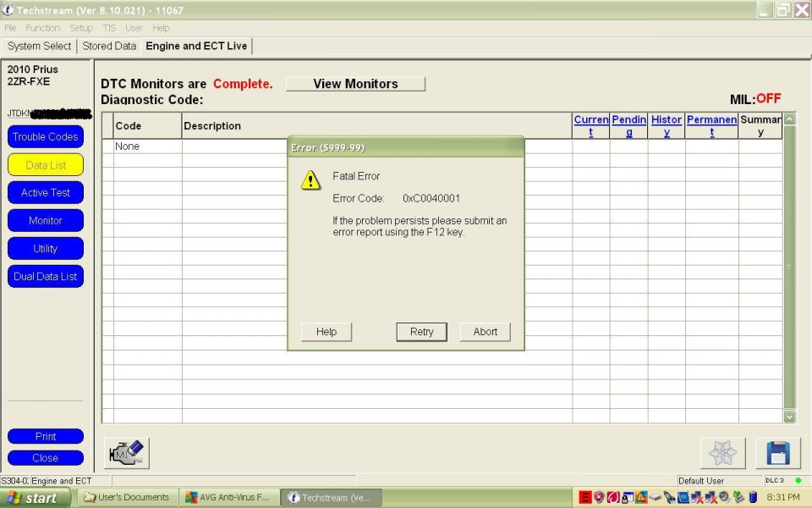The height and width of the screenshot is (508, 812).
Task: Click Help in the error dialog
Action: click(326, 332)
